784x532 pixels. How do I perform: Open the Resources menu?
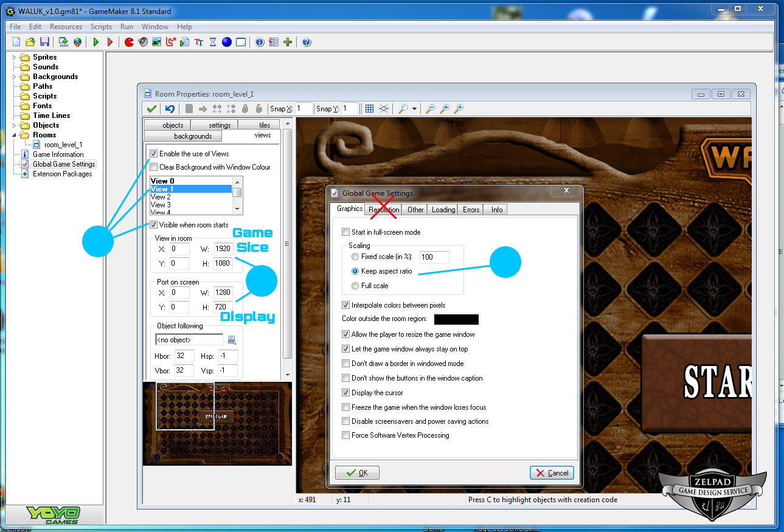coord(66,27)
